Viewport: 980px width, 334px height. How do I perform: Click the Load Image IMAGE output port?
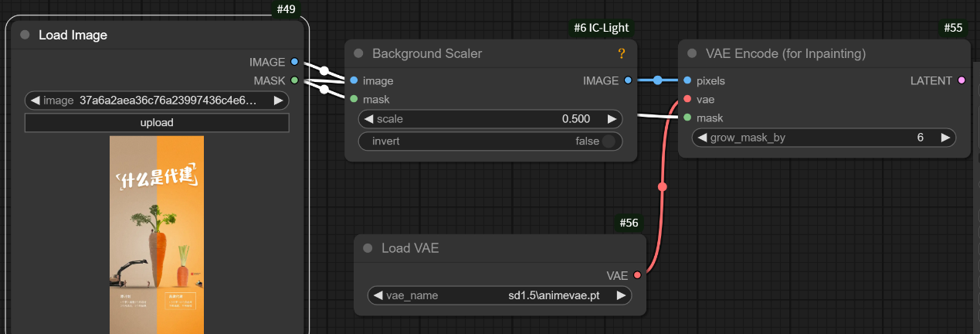point(294,62)
